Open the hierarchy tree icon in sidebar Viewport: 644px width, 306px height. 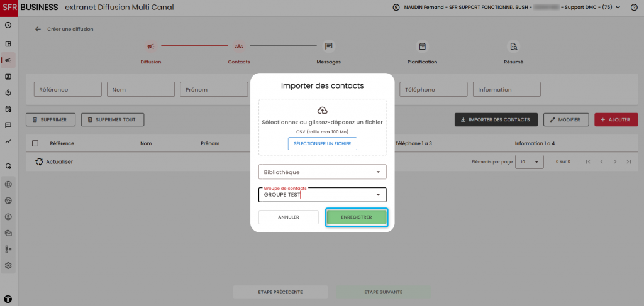pos(8,249)
